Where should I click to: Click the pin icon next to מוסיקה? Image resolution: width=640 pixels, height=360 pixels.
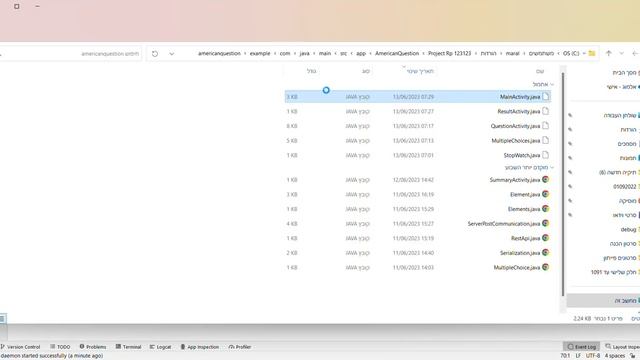[570, 201]
